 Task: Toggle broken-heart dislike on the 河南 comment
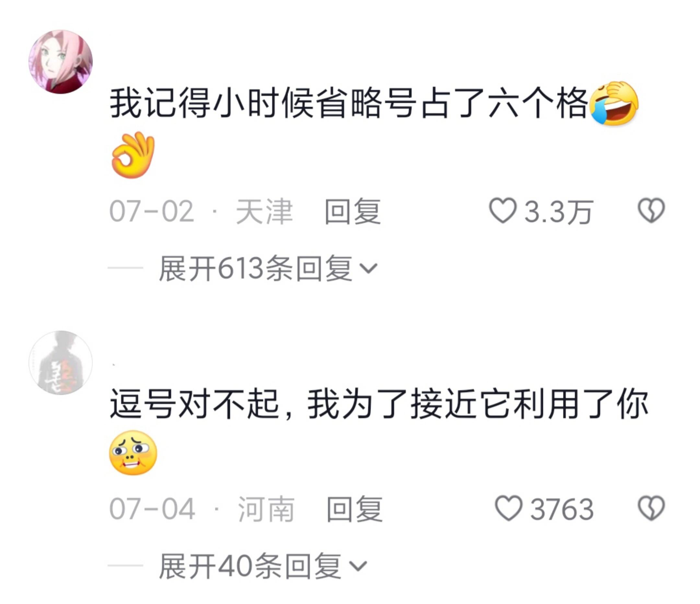(x=651, y=508)
